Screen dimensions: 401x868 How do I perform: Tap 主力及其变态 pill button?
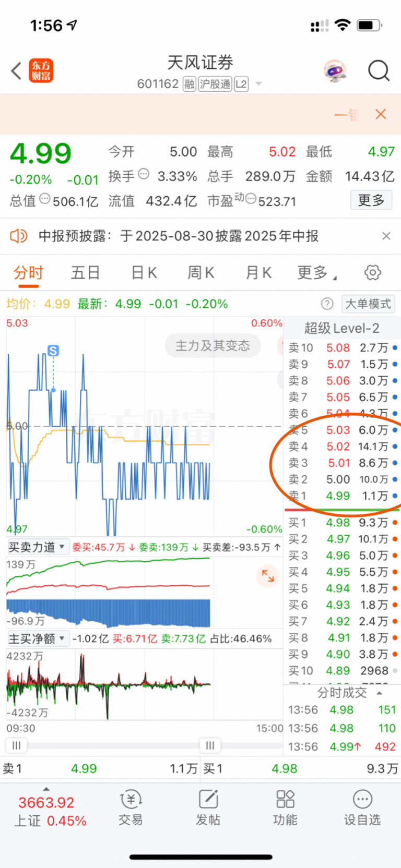(x=213, y=345)
